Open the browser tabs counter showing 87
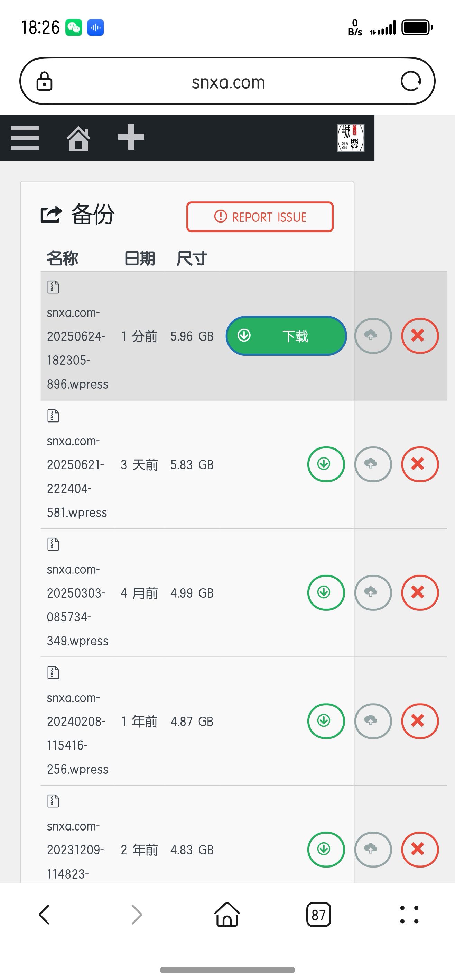 tap(318, 915)
